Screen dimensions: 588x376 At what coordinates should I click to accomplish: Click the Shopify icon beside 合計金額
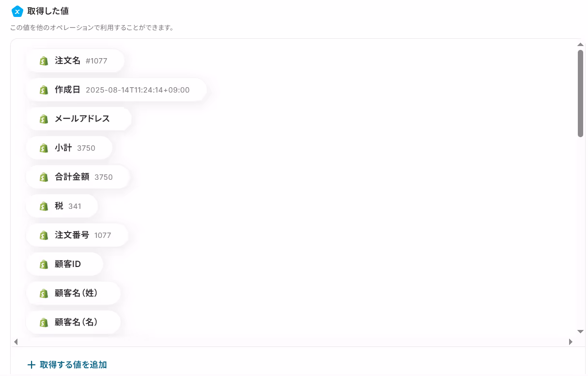click(x=44, y=177)
